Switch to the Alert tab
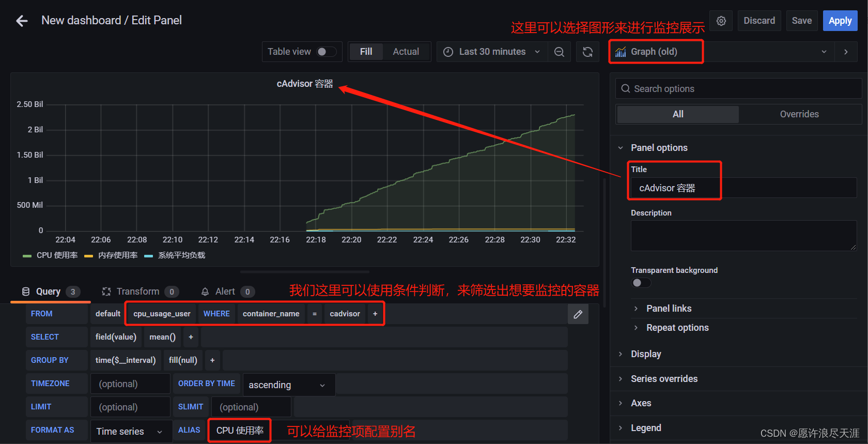The height and width of the screenshot is (444, 868). [227, 292]
